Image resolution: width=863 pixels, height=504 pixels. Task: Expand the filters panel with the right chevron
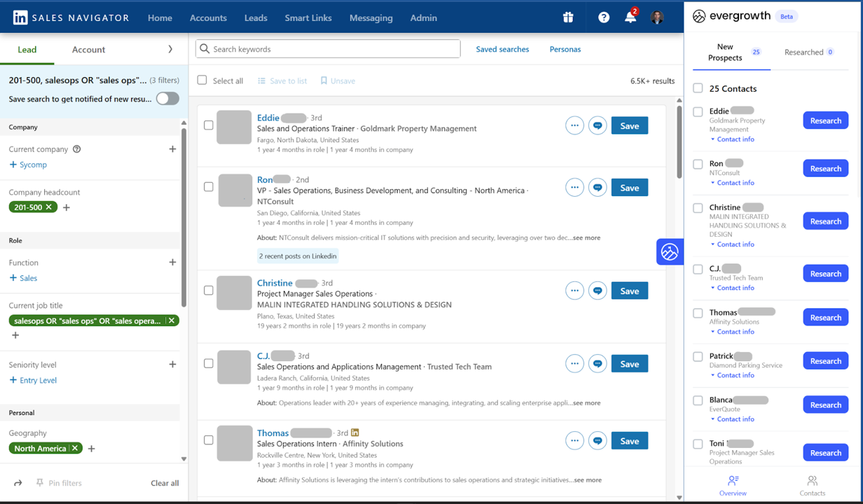[x=170, y=50]
